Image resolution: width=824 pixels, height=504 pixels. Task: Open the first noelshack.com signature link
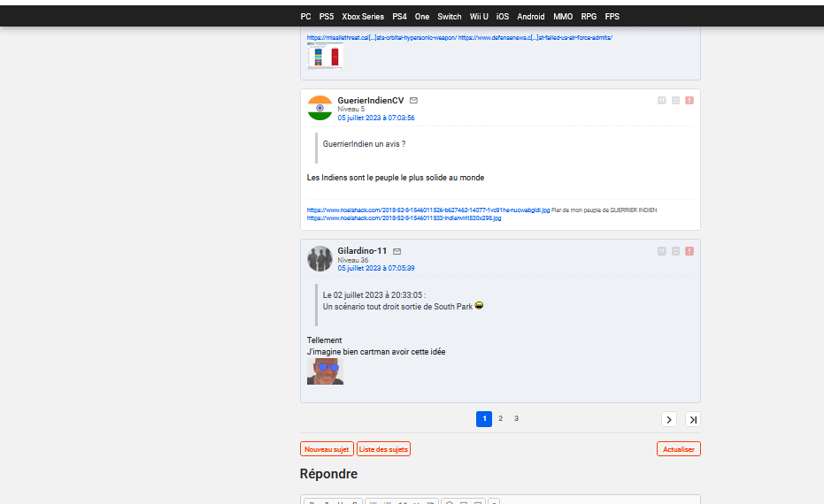click(427, 210)
